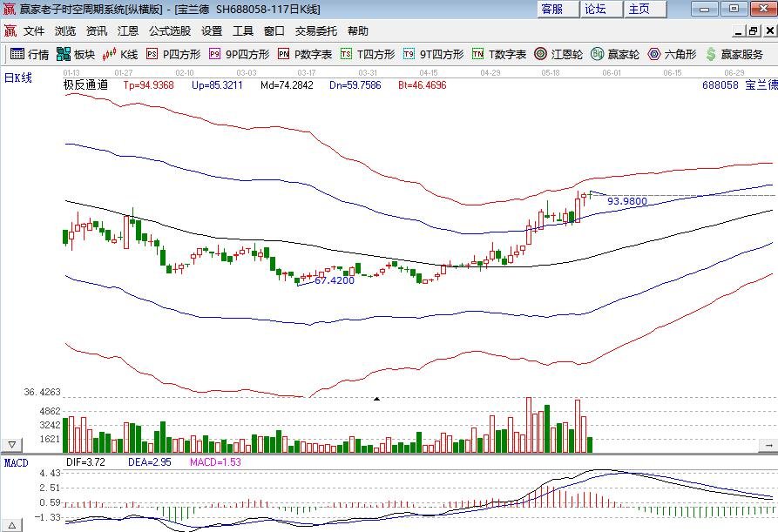Viewport: 778px width, 532px height.
Task: Click the 06-01 date marker
Action: [x=612, y=73]
